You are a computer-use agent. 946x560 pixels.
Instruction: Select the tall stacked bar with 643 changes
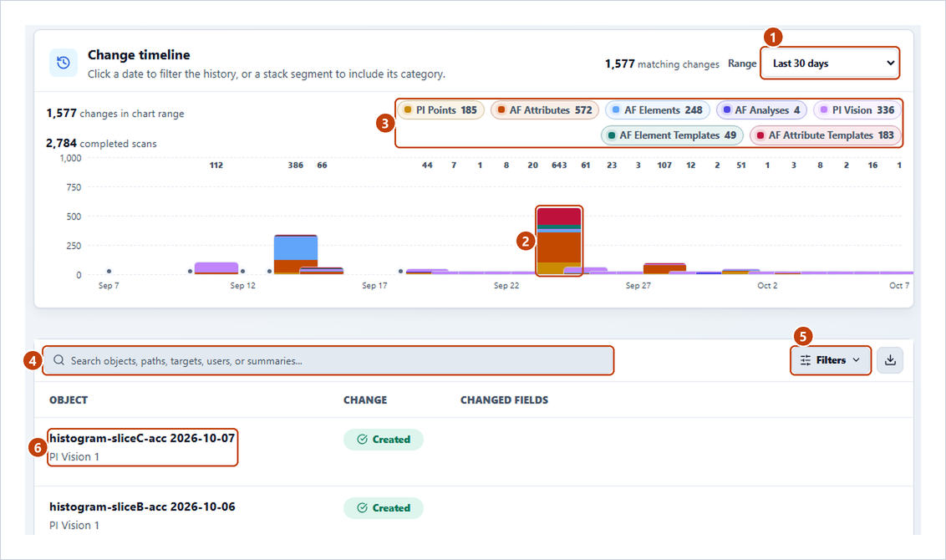coord(559,241)
